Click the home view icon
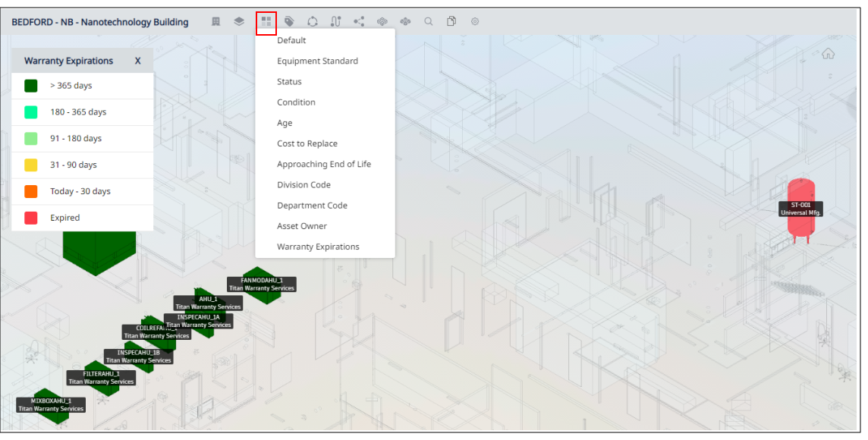 pos(828,54)
